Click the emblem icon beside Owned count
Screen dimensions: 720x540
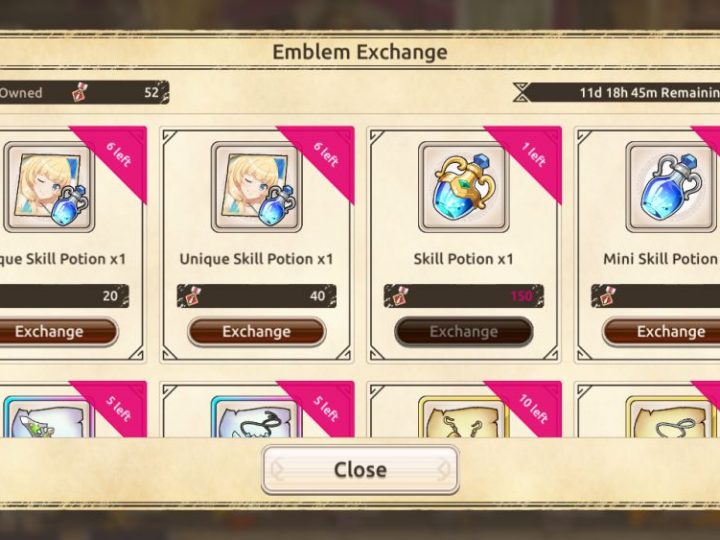pyautogui.click(x=80, y=92)
